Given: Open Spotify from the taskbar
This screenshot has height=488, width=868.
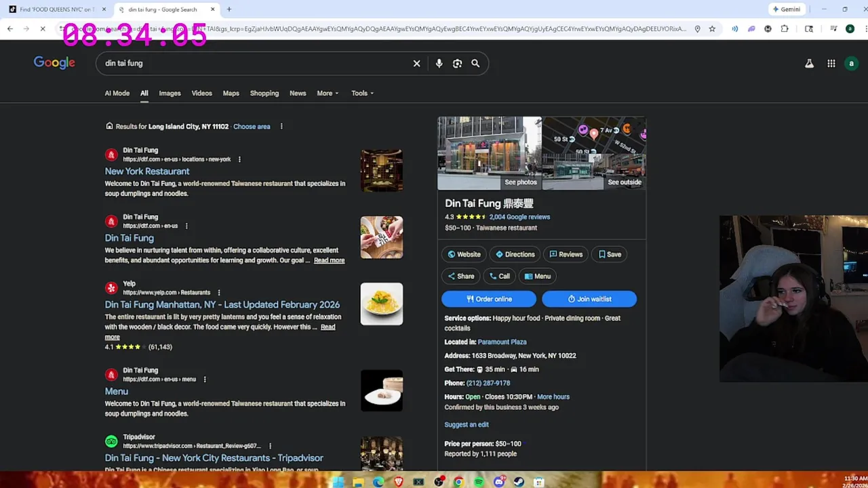Looking at the screenshot, I should [x=479, y=482].
